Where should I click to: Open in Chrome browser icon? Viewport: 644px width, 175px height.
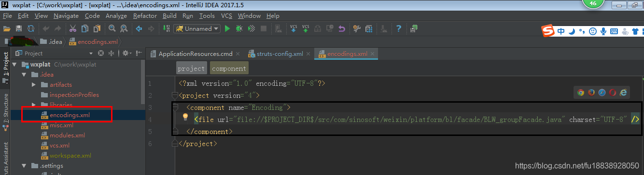580,92
